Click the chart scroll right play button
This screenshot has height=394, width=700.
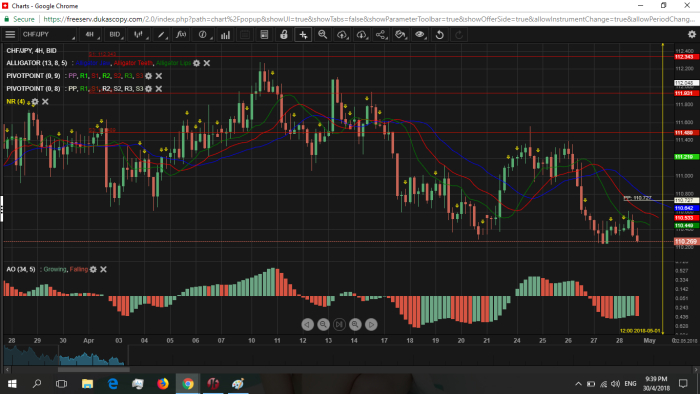click(371, 324)
